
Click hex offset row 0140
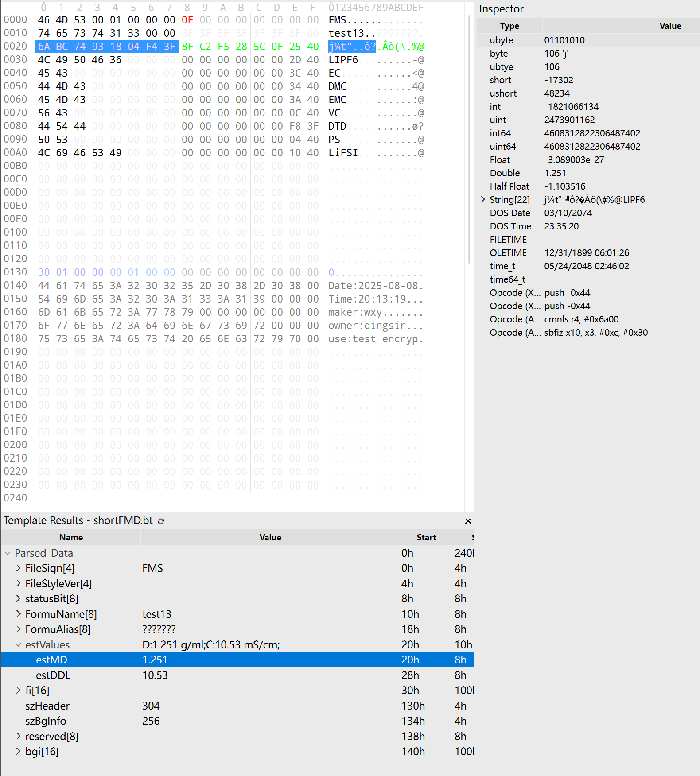(x=16, y=285)
